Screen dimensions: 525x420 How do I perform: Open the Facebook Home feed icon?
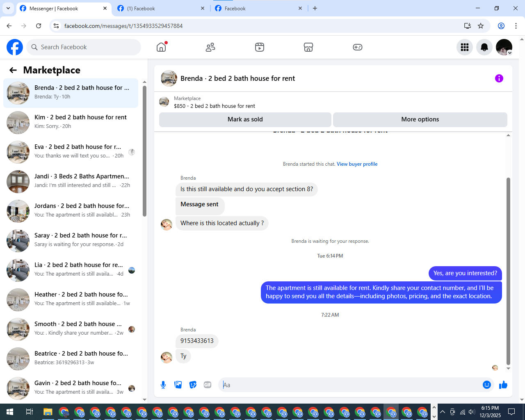[161, 47]
